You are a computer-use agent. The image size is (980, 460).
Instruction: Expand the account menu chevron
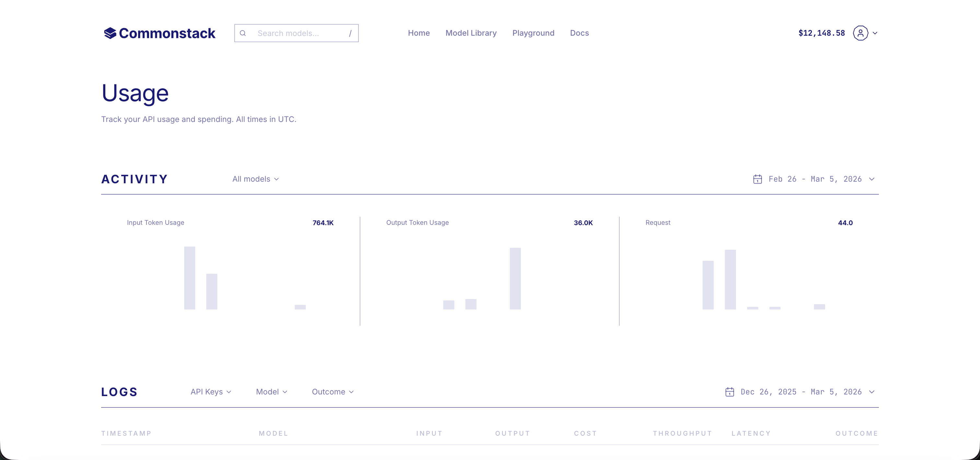[x=875, y=33]
